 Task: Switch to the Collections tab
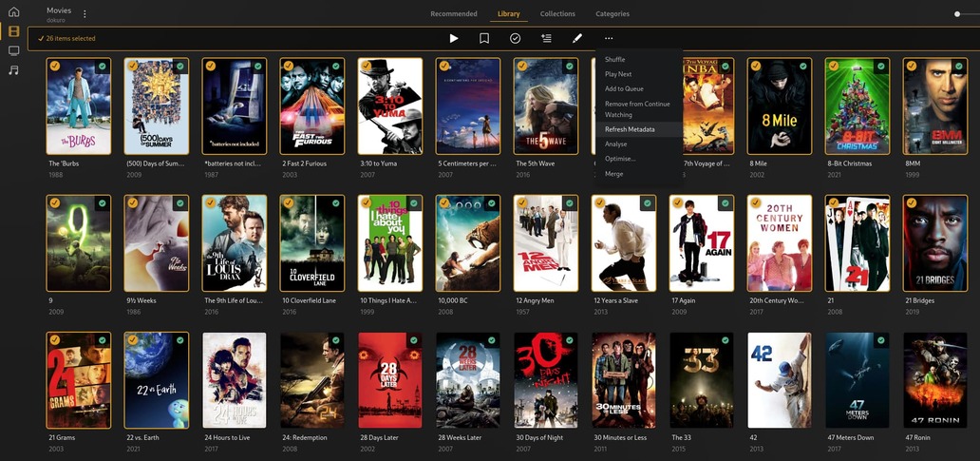coord(557,13)
